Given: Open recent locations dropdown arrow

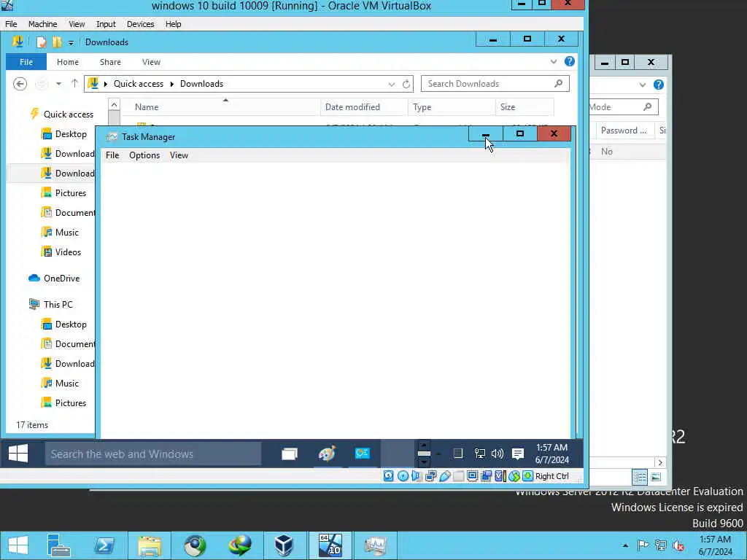Looking at the screenshot, I should [58, 84].
